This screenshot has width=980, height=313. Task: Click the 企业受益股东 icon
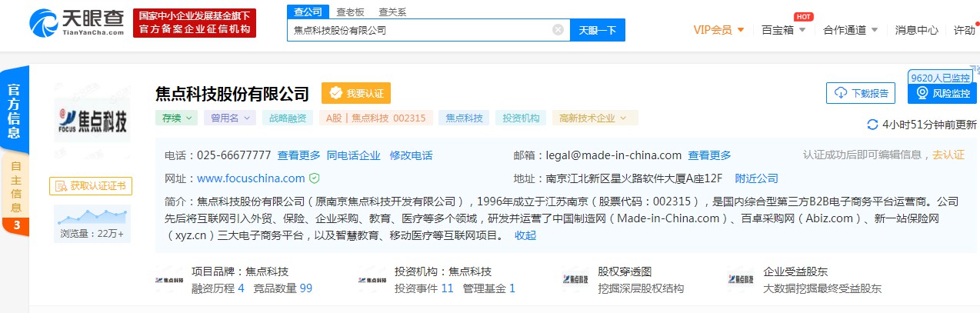pos(741,280)
